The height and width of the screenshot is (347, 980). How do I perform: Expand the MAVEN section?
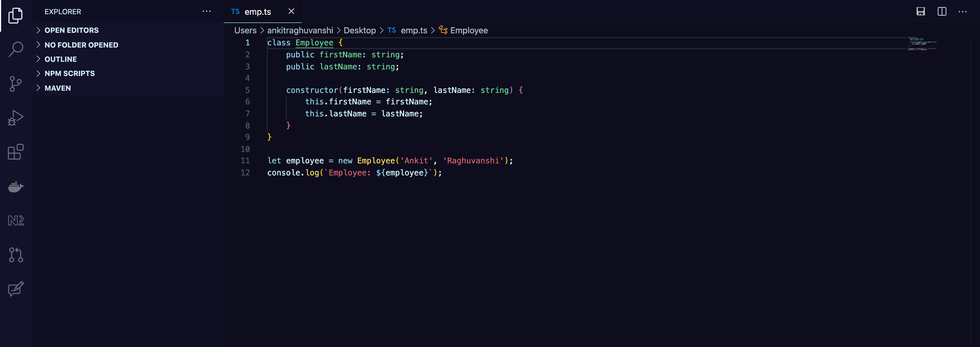coord(57,88)
